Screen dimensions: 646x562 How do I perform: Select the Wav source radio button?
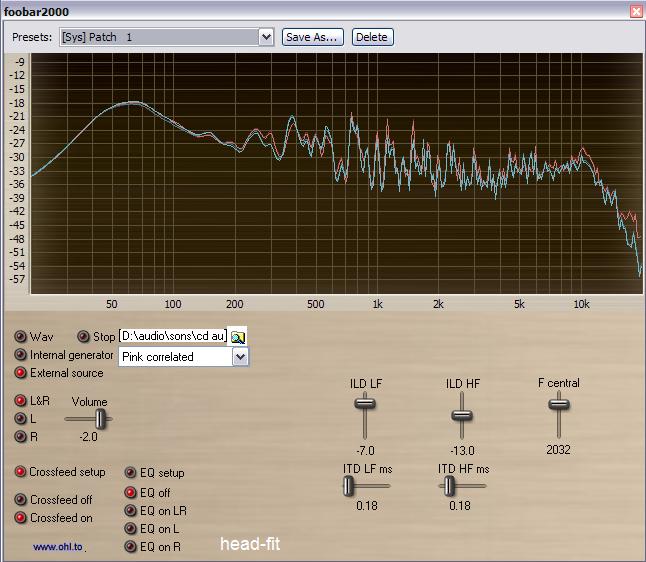point(21,337)
